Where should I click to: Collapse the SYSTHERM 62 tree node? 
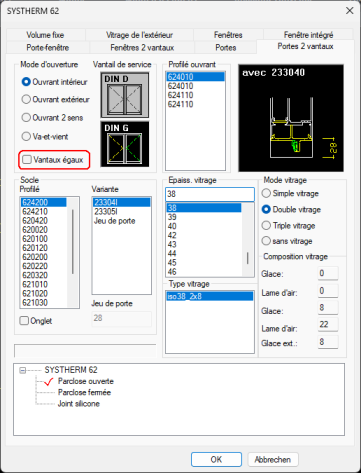(22, 370)
